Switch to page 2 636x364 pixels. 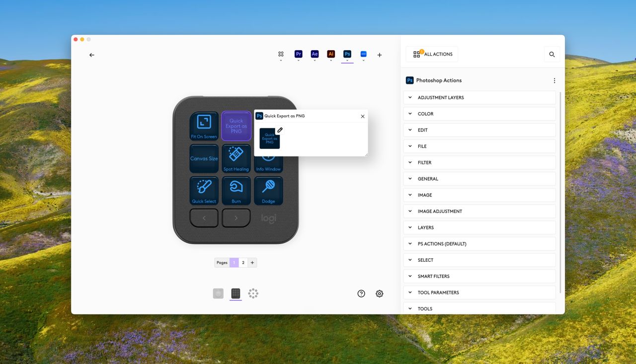[243, 263]
